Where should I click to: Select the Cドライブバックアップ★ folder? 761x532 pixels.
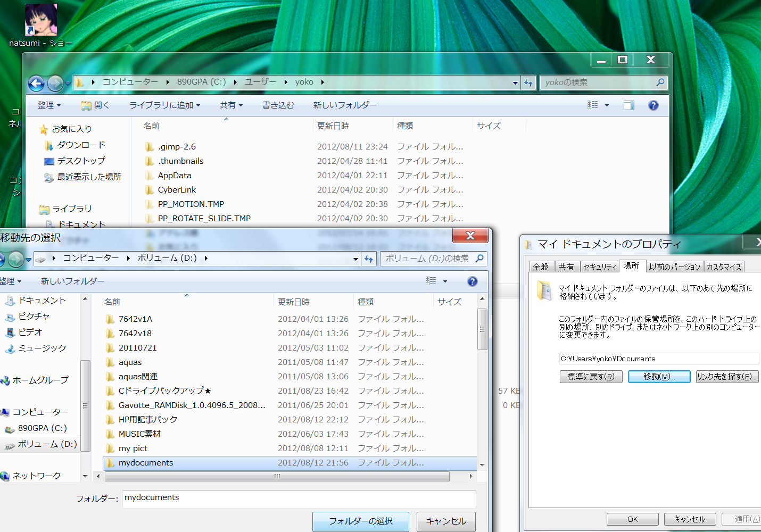click(x=164, y=391)
